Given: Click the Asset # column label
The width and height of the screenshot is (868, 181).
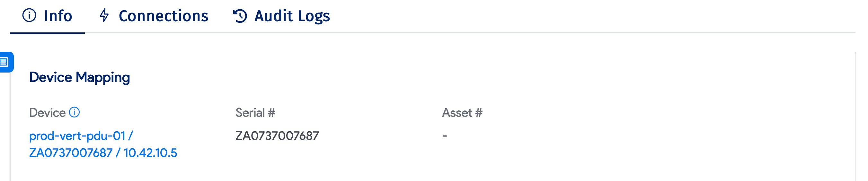Looking at the screenshot, I should 462,113.
